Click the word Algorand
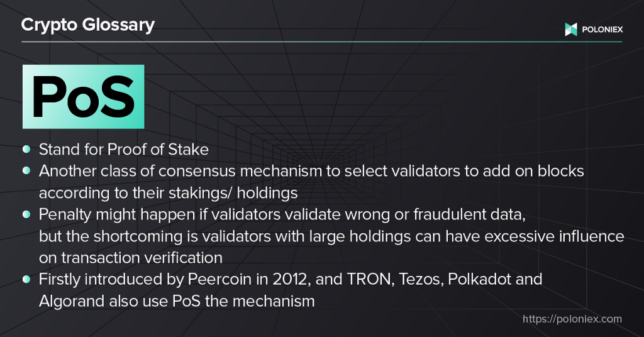The image size is (644, 337). point(72,301)
